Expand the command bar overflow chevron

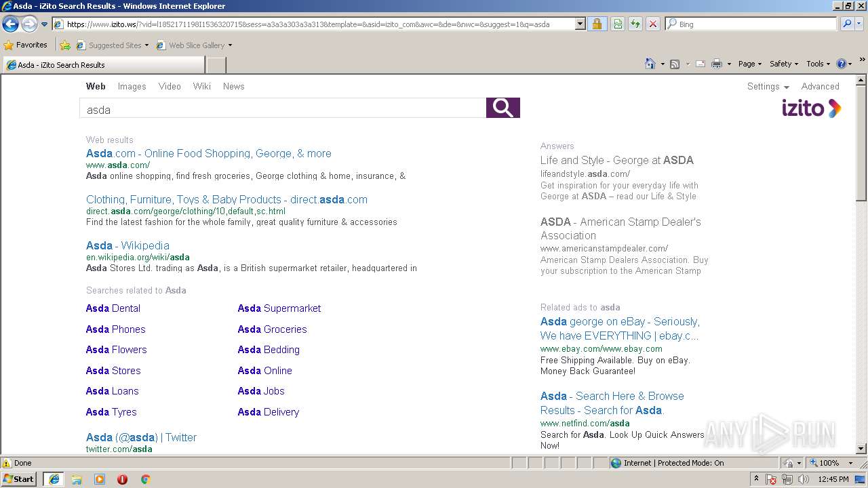click(863, 60)
